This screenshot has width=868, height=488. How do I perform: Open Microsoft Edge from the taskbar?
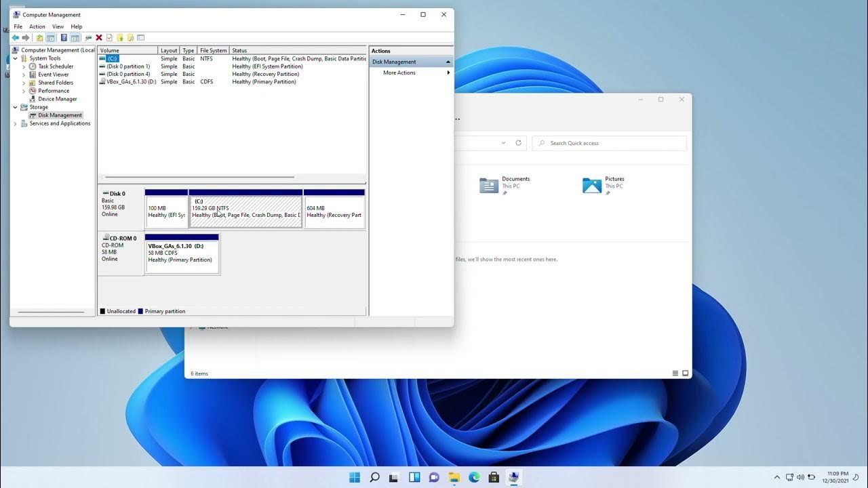pyautogui.click(x=474, y=477)
